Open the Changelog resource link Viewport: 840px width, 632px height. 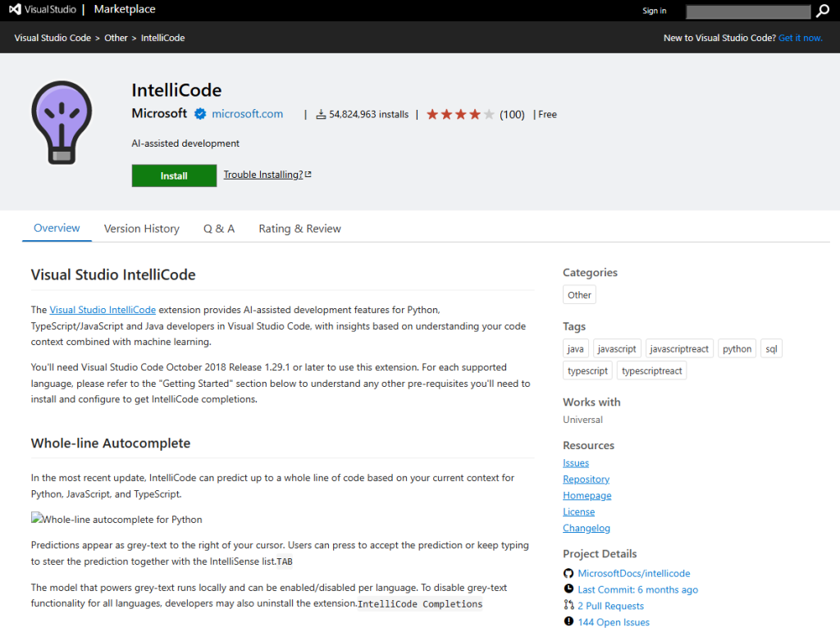click(x=587, y=528)
